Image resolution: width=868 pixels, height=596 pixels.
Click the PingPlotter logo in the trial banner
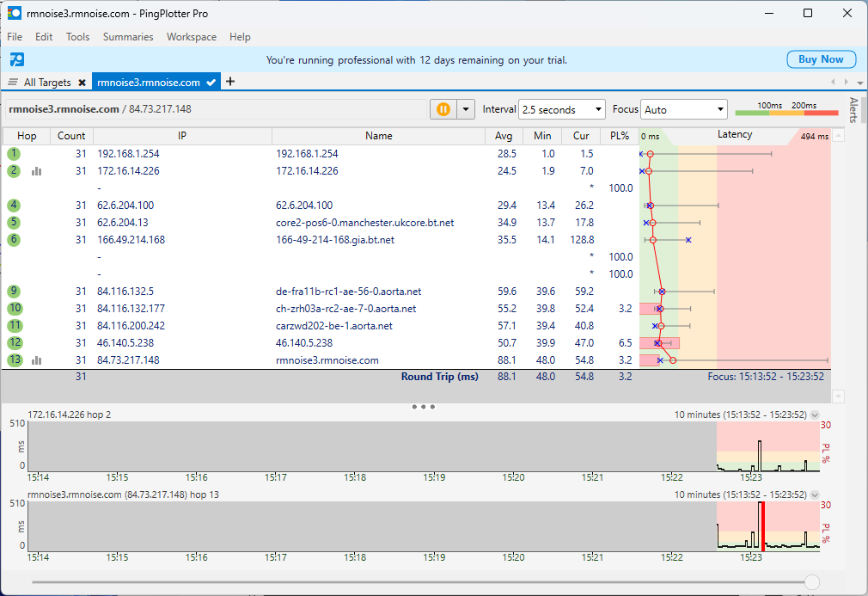click(x=17, y=59)
